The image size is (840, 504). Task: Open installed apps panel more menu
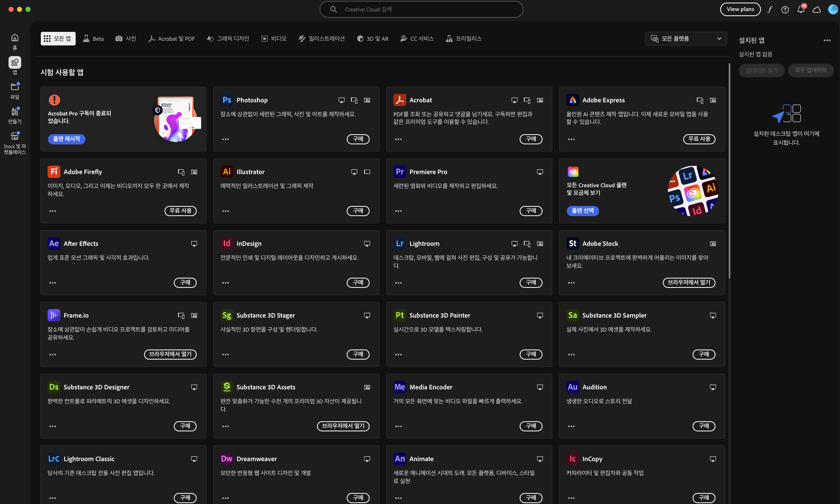[827, 40]
